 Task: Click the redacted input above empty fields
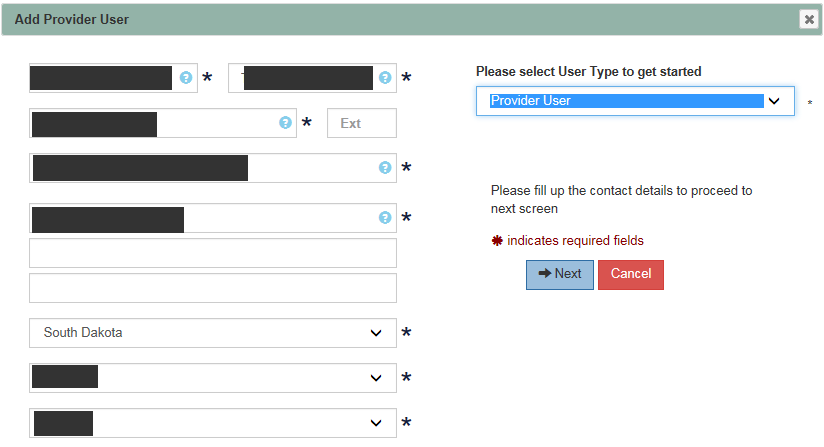[213, 218]
